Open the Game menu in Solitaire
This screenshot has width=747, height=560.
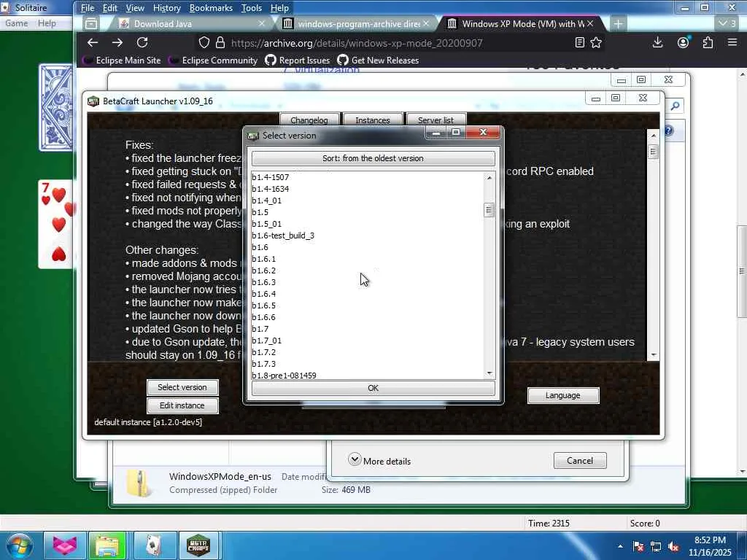(x=16, y=23)
